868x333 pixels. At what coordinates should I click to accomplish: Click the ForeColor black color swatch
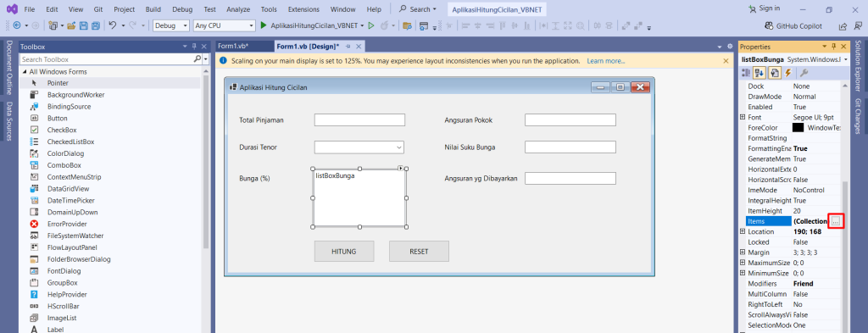[798, 128]
